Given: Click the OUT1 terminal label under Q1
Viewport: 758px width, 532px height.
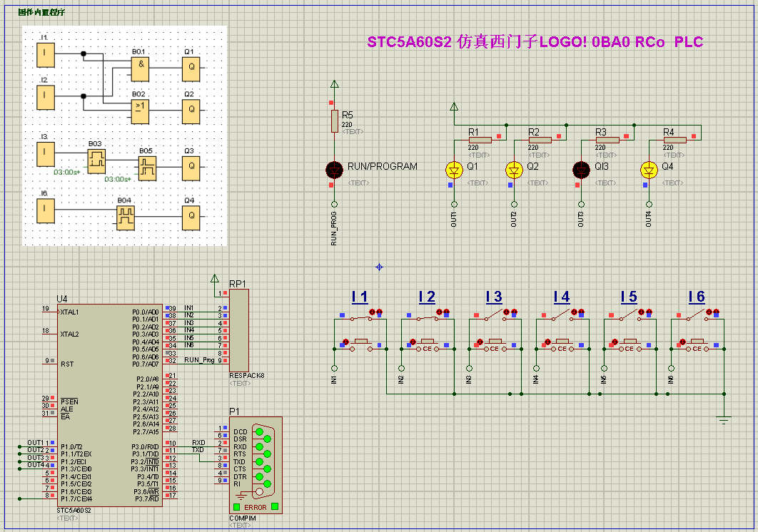Looking at the screenshot, I should (x=453, y=220).
